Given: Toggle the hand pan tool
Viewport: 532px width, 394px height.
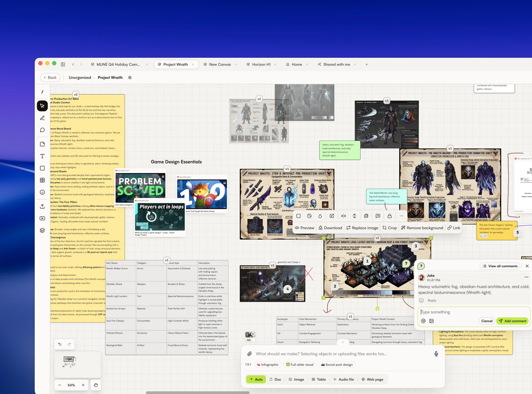Looking at the screenshot, I should click(x=96, y=385).
